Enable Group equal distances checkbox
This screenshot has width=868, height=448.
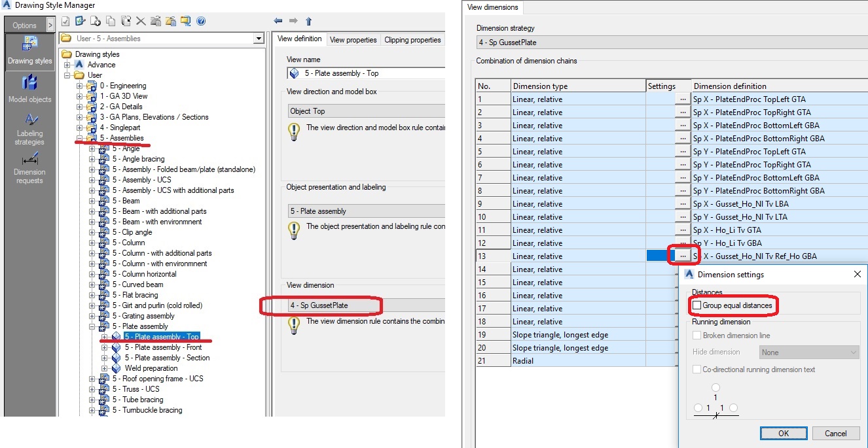[697, 305]
